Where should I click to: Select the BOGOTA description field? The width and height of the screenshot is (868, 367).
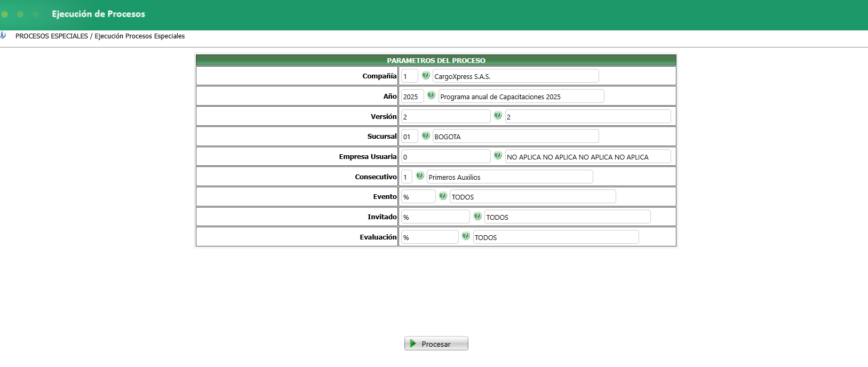coord(515,136)
